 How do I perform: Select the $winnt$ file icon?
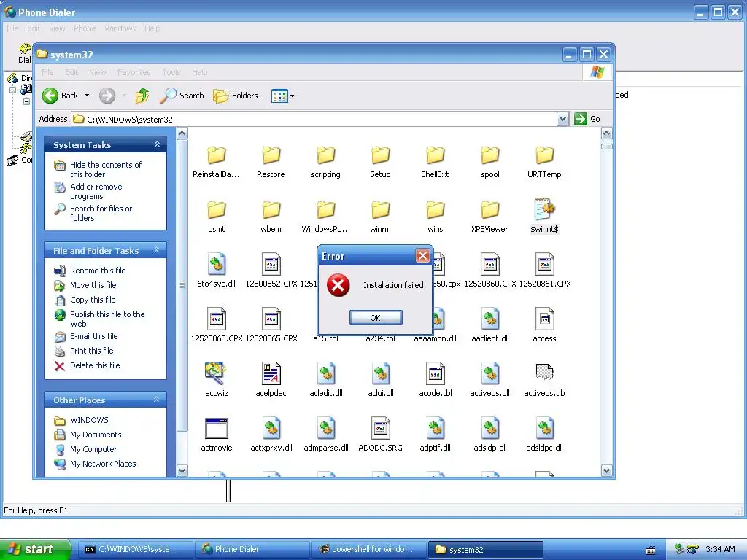pos(544,209)
